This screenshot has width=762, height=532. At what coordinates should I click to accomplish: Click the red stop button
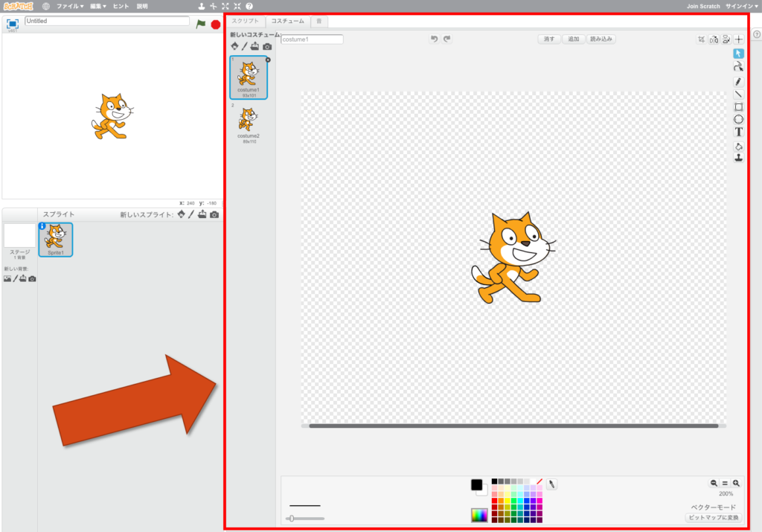coord(216,24)
